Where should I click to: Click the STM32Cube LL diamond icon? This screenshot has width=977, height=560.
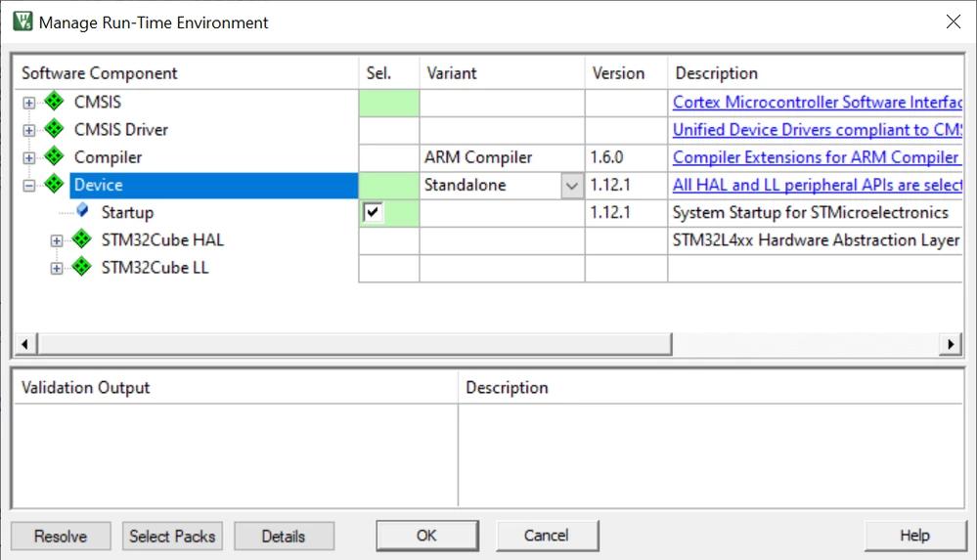click(x=81, y=267)
